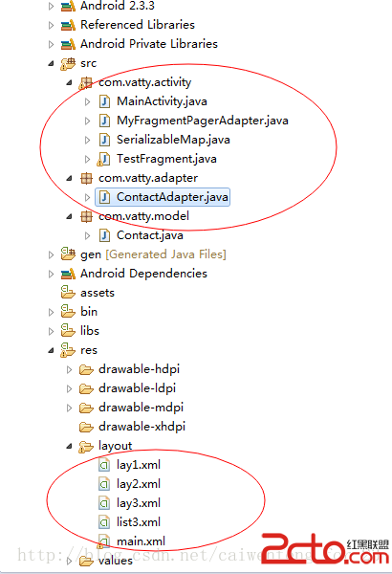Select the Android Dependencies entry

[x=143, y=274]
